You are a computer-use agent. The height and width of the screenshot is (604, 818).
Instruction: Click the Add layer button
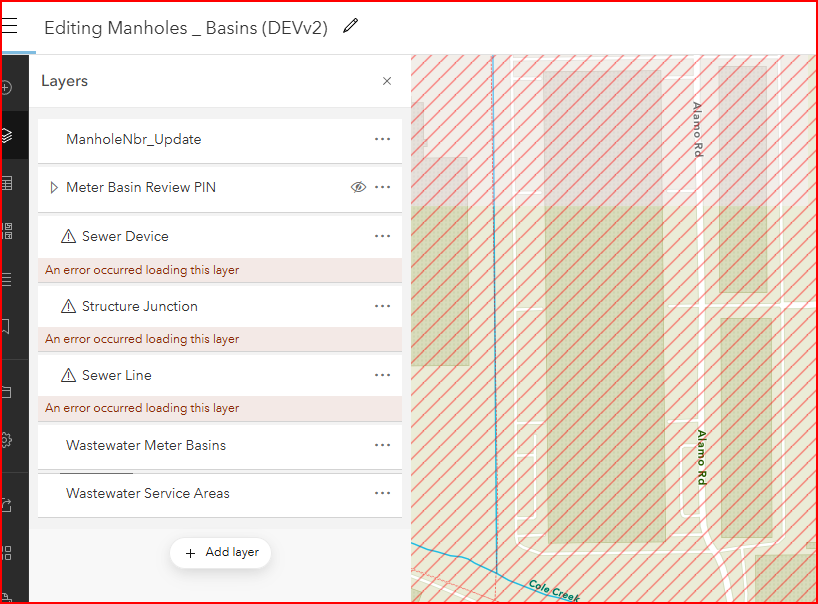coord(220,552)
